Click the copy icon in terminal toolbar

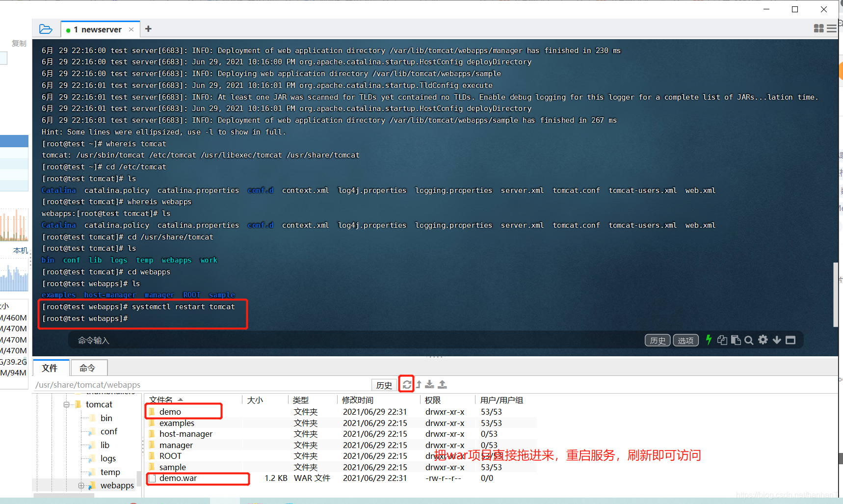click(x=722, y=340)
